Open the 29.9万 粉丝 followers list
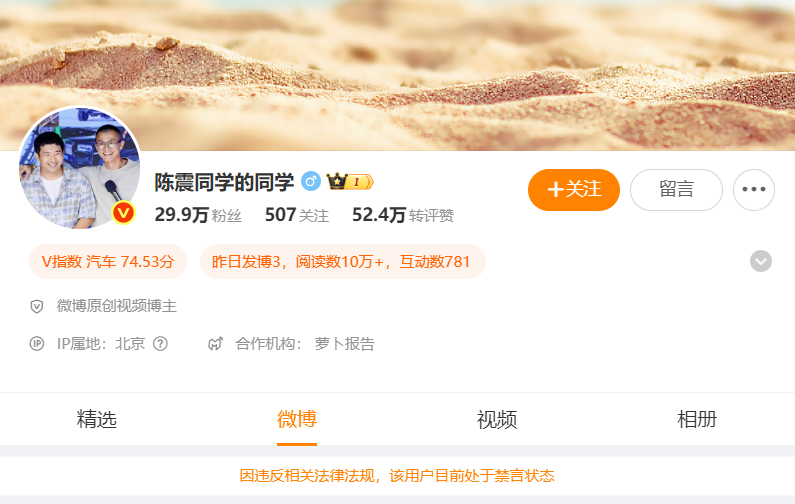795x504 pixels. pos(198,215)
